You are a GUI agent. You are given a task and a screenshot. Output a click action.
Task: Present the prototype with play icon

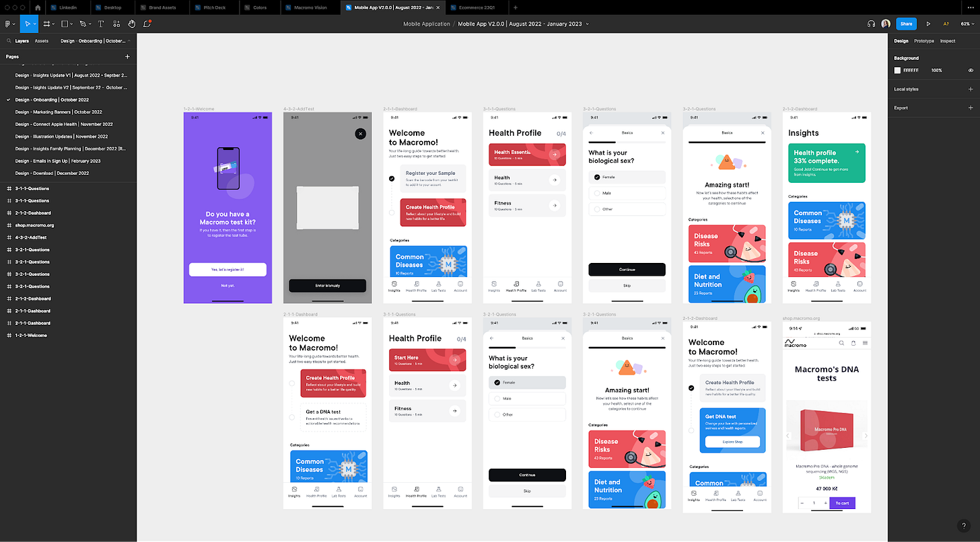tap(929, 24)
